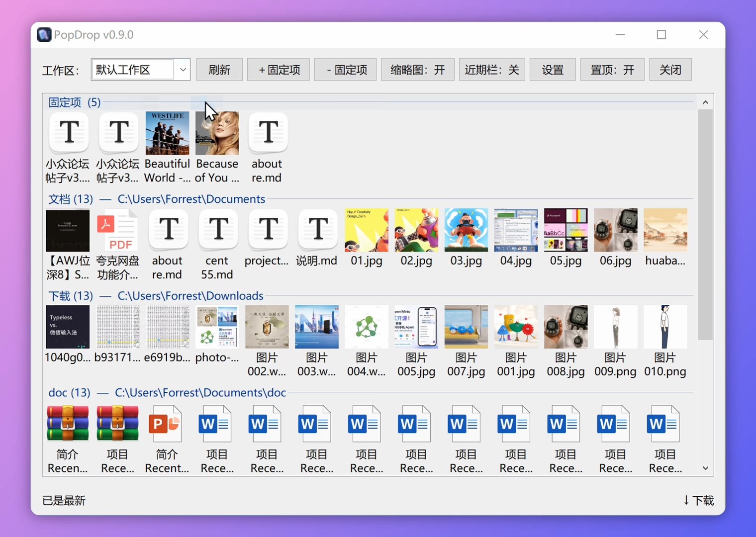756x537 pixels.
Task: Open the 图片 010.png thumbnail
Action: [665, 327]
